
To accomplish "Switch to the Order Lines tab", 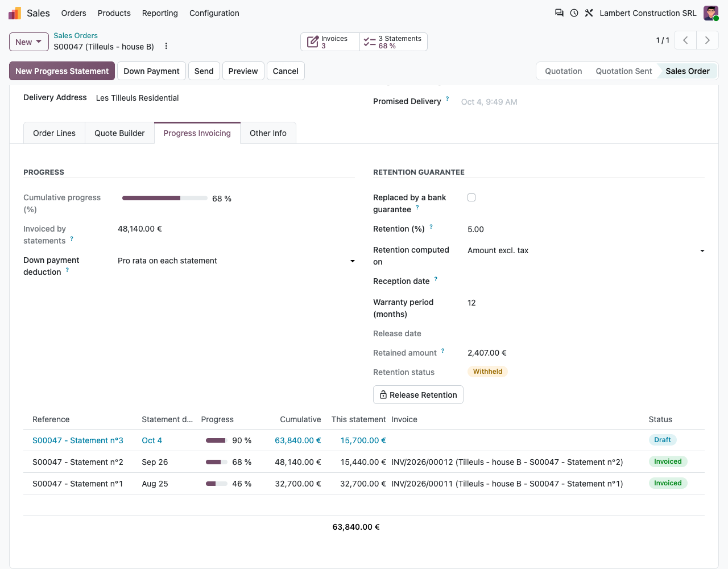I will tap(54, 133).
